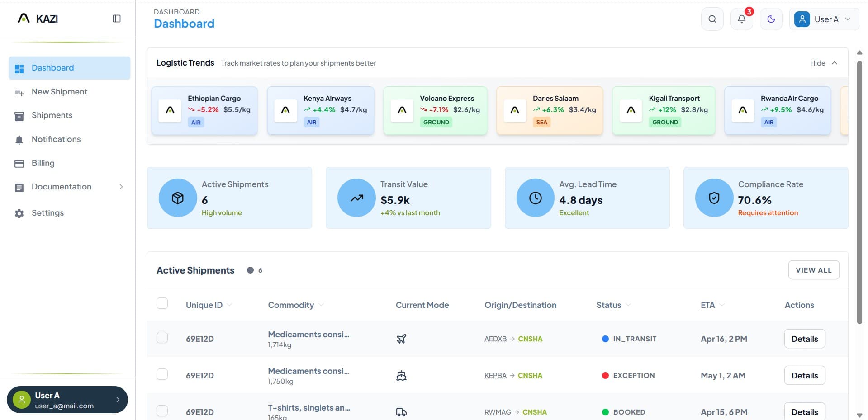Toggle dark mode with the moon icon
868x420 pixels.
pos(771,19)
